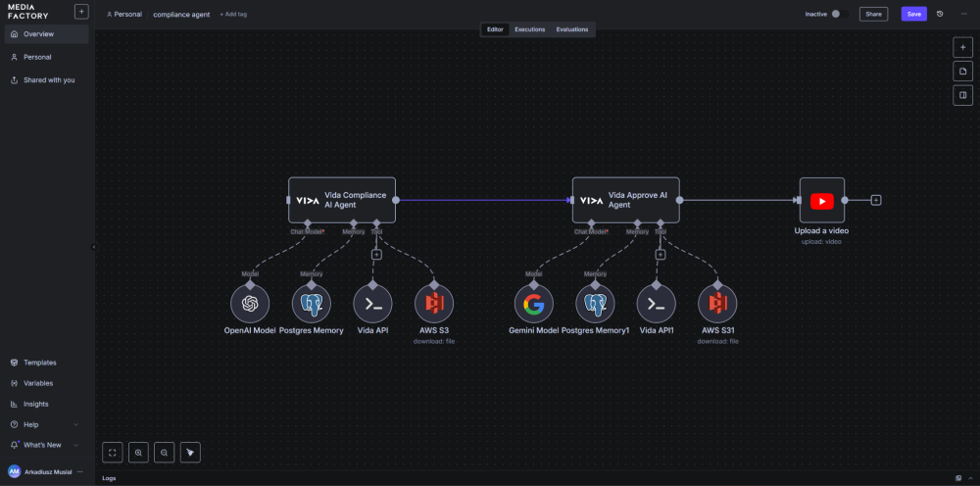
Task: Open the side panel toggle icon
Action: [x=962, y=96]
